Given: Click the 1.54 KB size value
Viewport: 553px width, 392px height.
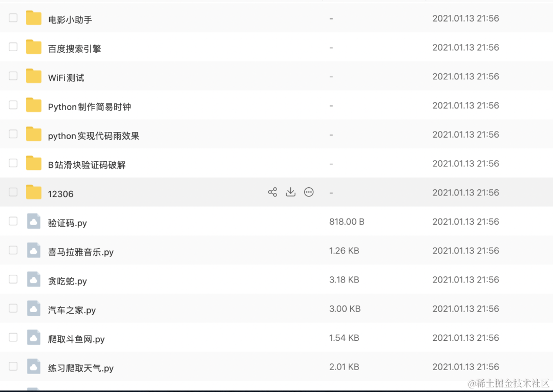Looking at the screenshot, I should coord(344,337).
